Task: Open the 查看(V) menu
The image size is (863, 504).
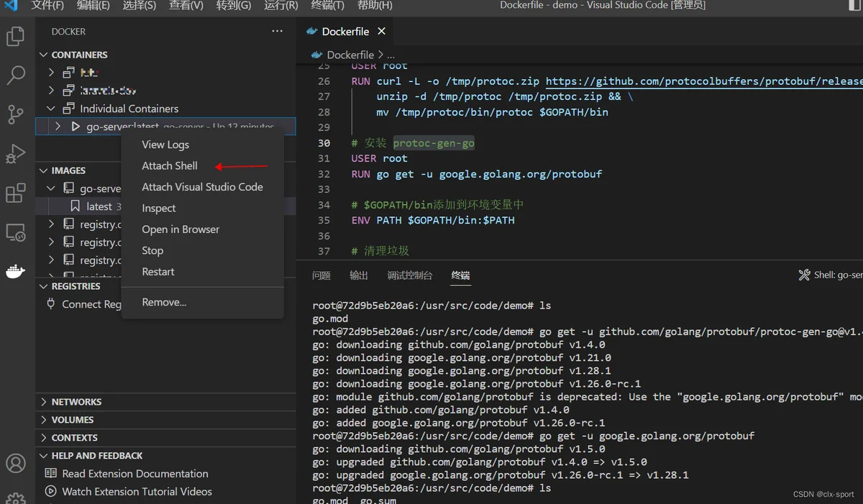Action: coord(186,6)
